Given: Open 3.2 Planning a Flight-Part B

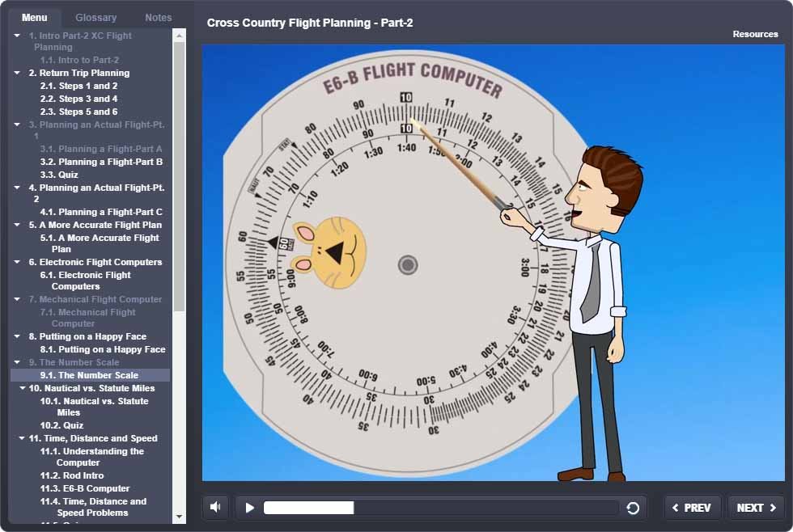Looking at the screenshot, I should pyautogui.click(x=101, y=162).
